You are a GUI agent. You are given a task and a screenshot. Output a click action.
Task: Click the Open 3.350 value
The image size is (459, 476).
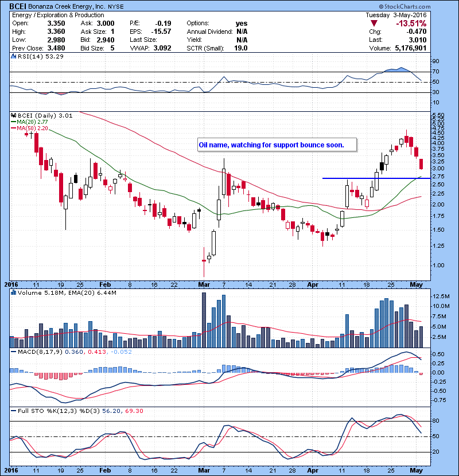(56, 24)
